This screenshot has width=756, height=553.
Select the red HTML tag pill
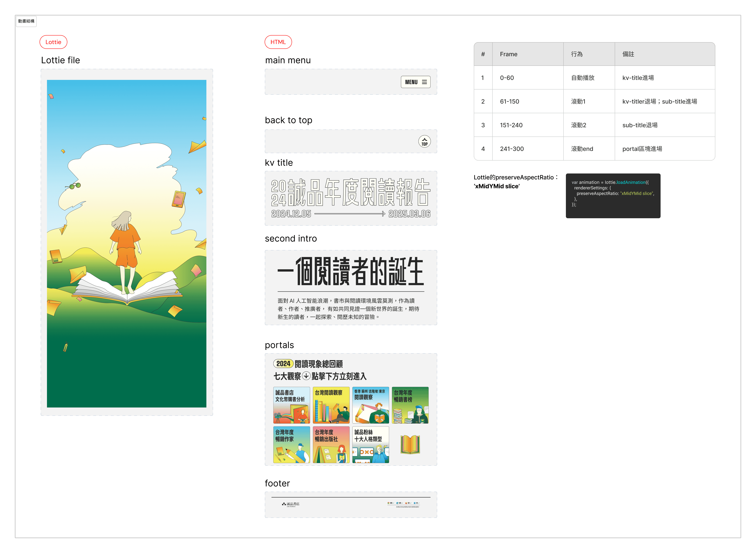pyautogui.click(x=278, y=42)
